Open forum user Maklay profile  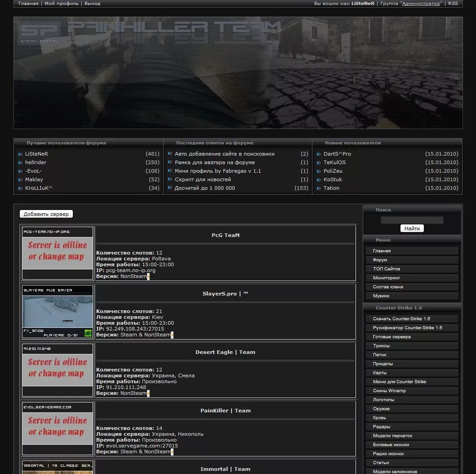coord(34,179)
